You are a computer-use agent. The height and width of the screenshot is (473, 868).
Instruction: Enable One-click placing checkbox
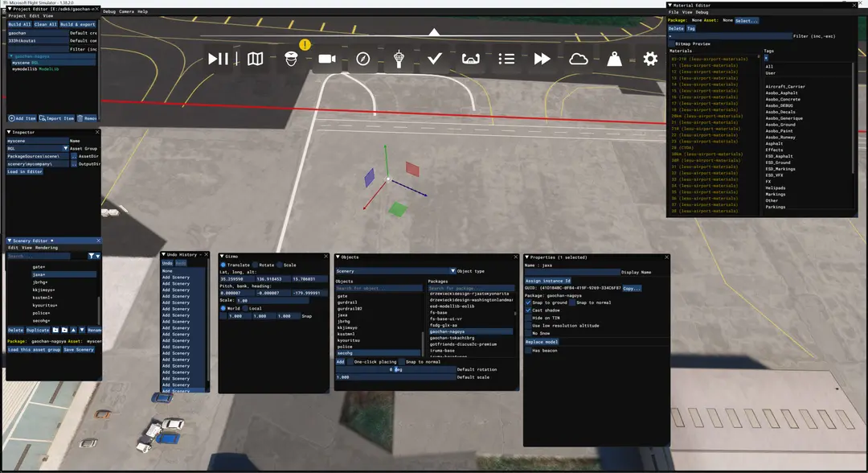(350, 362)
